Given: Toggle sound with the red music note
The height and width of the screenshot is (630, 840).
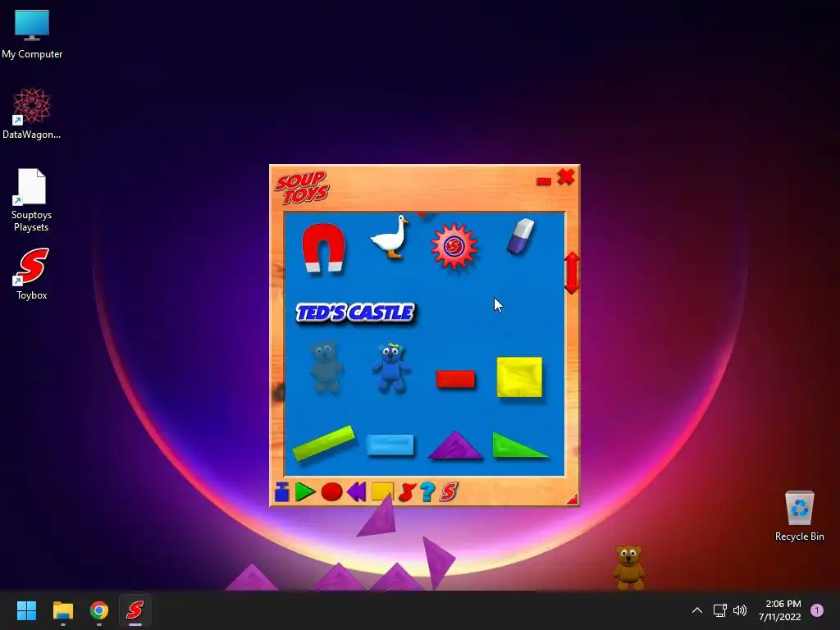Looking at the screenshot, I should 407,492.
